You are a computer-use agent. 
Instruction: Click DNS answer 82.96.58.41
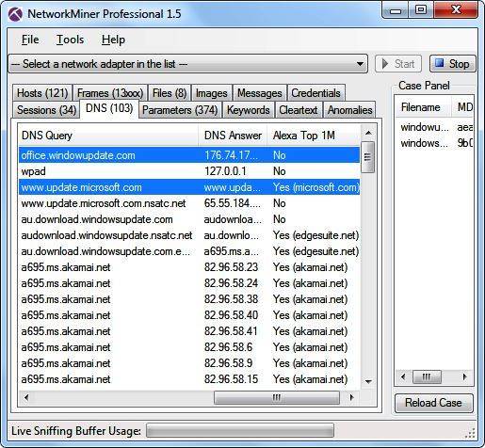231,331
